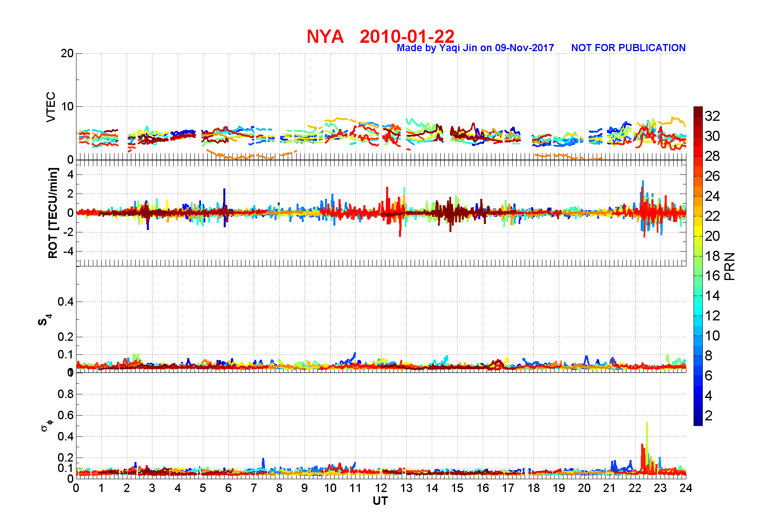762x532 pixels.
Task: Click ROT axis tick label 4
Action: coord(70,175)
